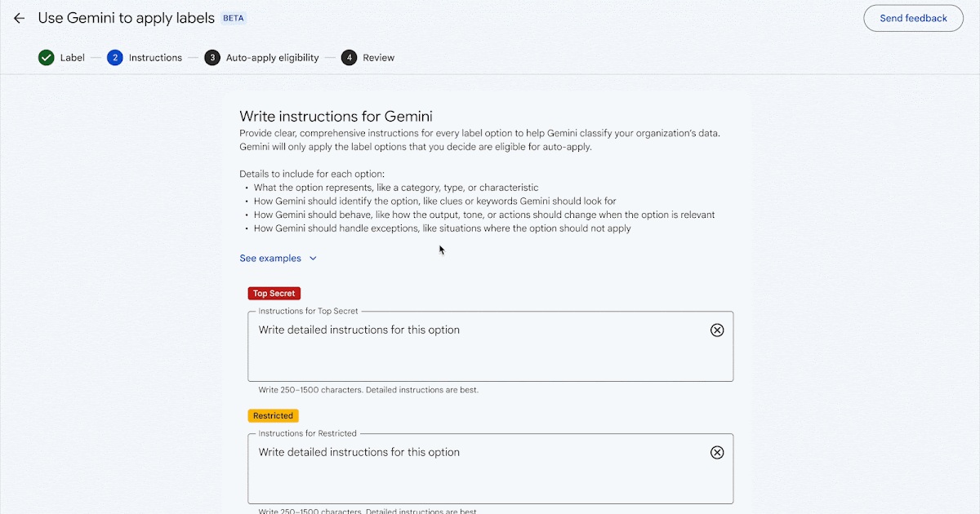Click into the Restricted instructions box
Screen dimensions: 980x514
pos(490,469)
